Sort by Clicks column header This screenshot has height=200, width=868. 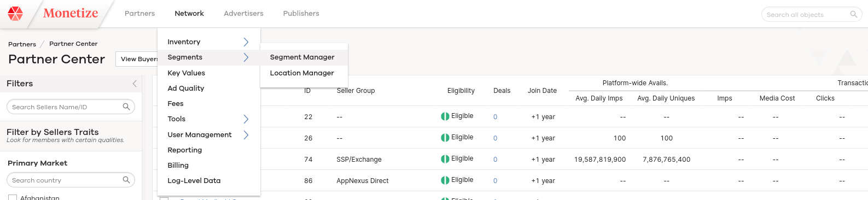[x=825, y=98]
